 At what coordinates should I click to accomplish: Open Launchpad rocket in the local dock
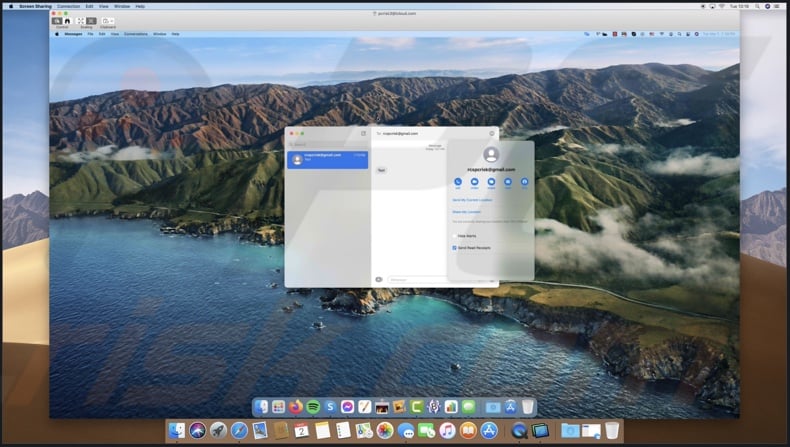click(x=218, y=430)
